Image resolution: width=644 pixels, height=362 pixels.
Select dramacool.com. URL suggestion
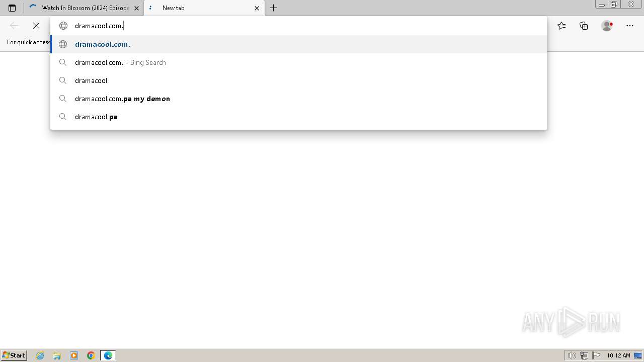tap(299, 44)
